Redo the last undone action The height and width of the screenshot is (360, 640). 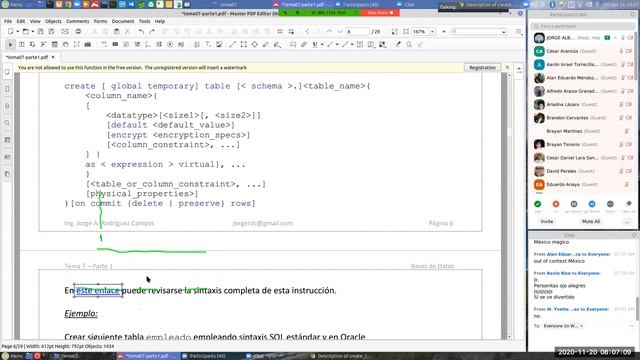coord(152,31)
